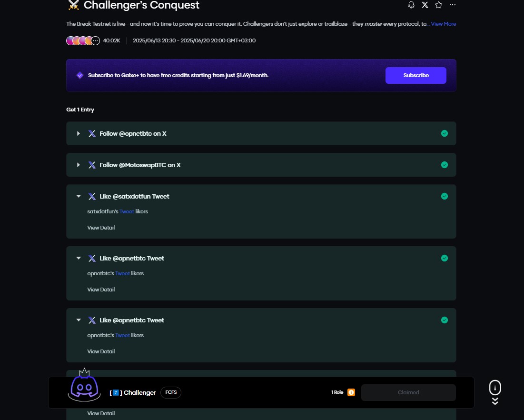Image resolution: width=524 pixels, height=420 pixels.
Task: Open satxdotfun's Tweet link
Action: (127, 211)
